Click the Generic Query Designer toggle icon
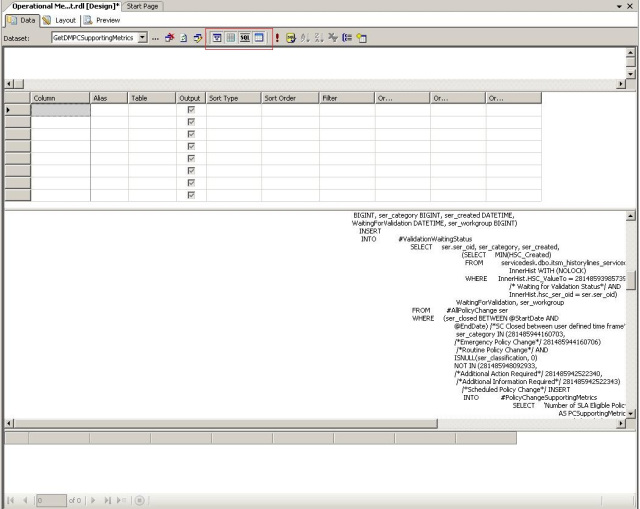The image size is (640, 509). 198,38
